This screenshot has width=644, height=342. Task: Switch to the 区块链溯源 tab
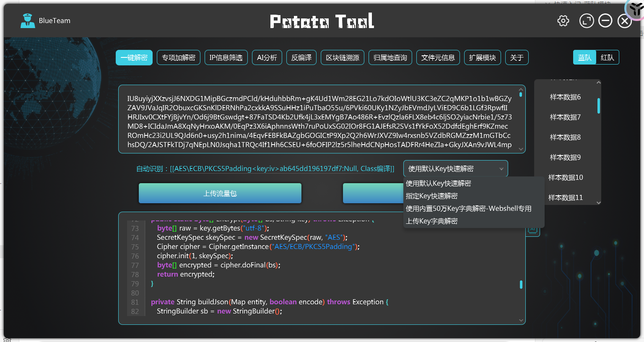343,57
